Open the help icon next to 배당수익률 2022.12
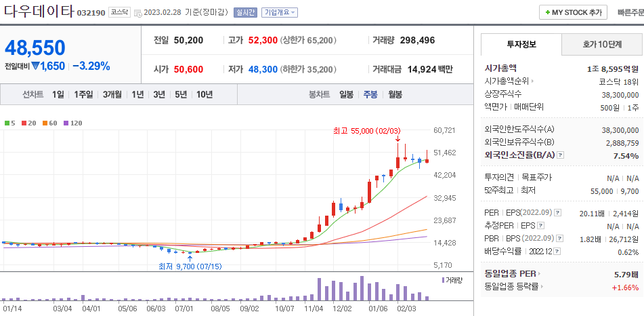644x316 pixels. click(x=558, y=251)
